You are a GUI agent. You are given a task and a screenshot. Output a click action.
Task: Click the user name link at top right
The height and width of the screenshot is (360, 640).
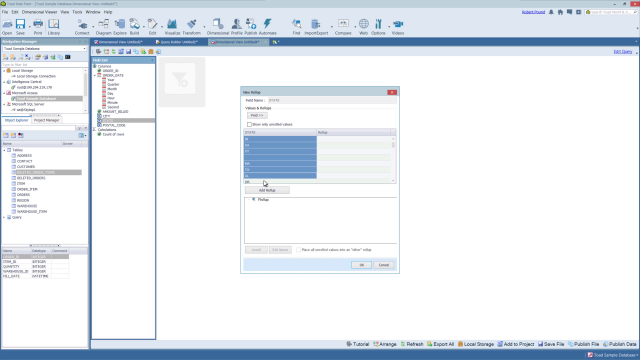[x=533, y=12]
